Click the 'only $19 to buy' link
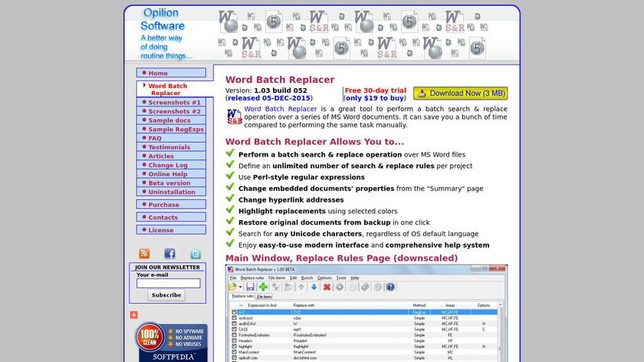This screenshot has height=362, width=644. pyautogui.click(x=375, y=98)
